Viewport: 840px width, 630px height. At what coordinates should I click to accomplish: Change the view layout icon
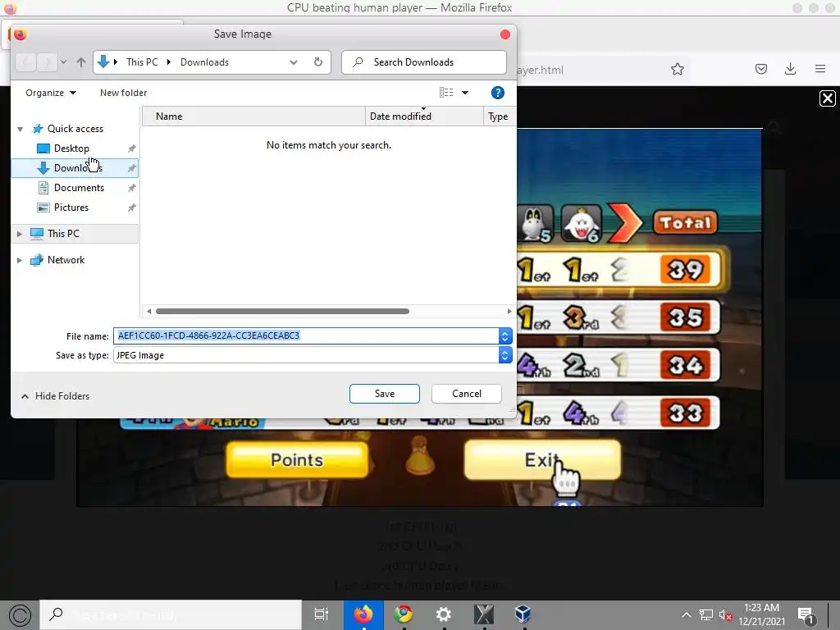tap(446, 93)
